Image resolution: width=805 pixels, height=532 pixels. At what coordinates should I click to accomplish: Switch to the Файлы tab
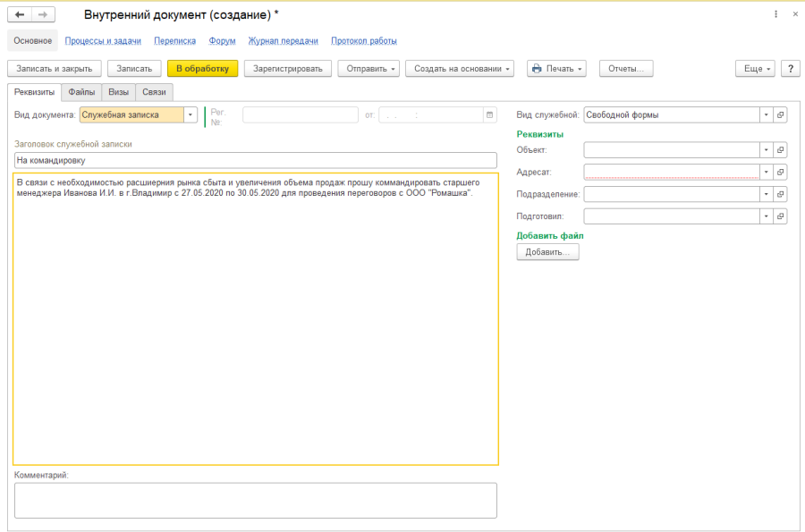click(81, 91)
